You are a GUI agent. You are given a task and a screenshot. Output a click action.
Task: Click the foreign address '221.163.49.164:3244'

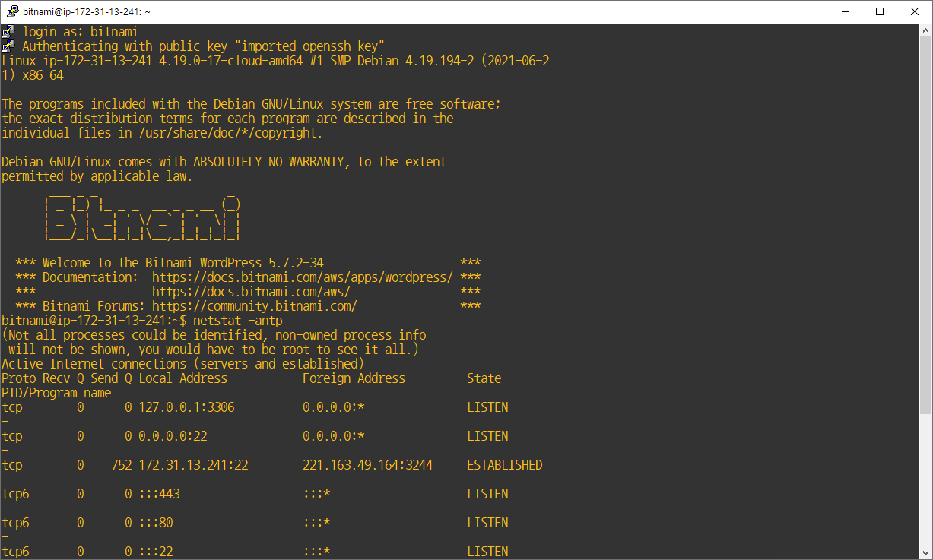[x=368, y=465]
